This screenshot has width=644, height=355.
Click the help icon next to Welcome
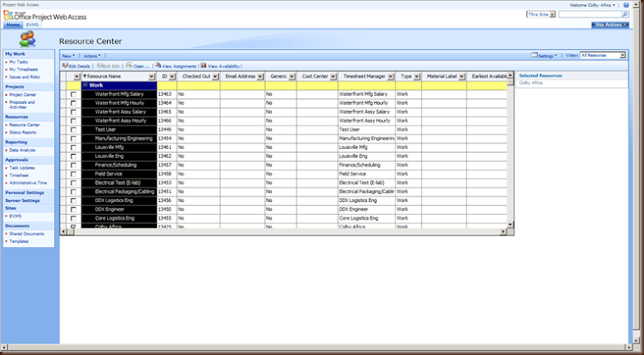coord(625,6)
